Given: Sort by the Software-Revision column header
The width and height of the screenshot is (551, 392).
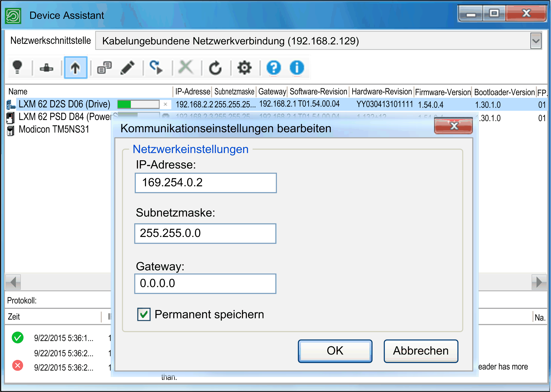Looking at the screenshot, I should (x=318, y=92).
